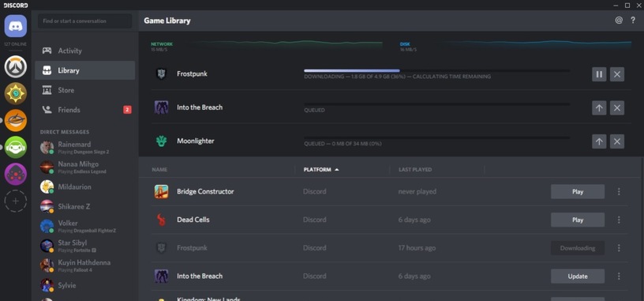
Task: Click the Bridge Constructor game icon
Action: (161, 192)
